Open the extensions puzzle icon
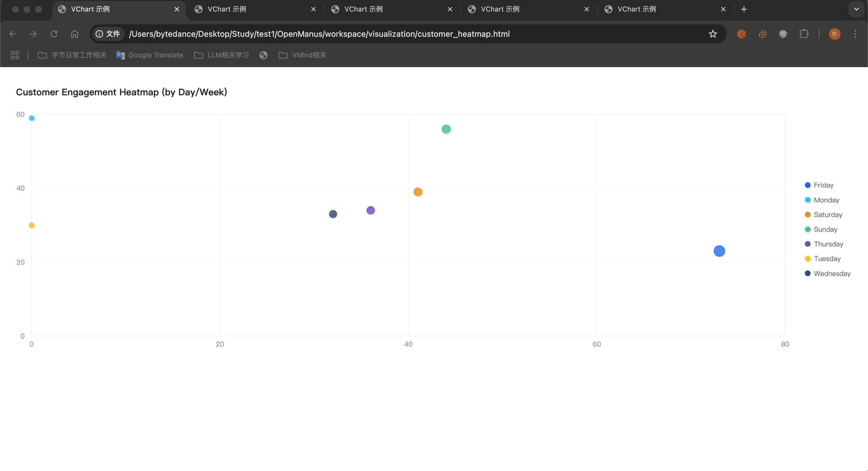This screenshot has width=868, height=471. pos(804,34)
